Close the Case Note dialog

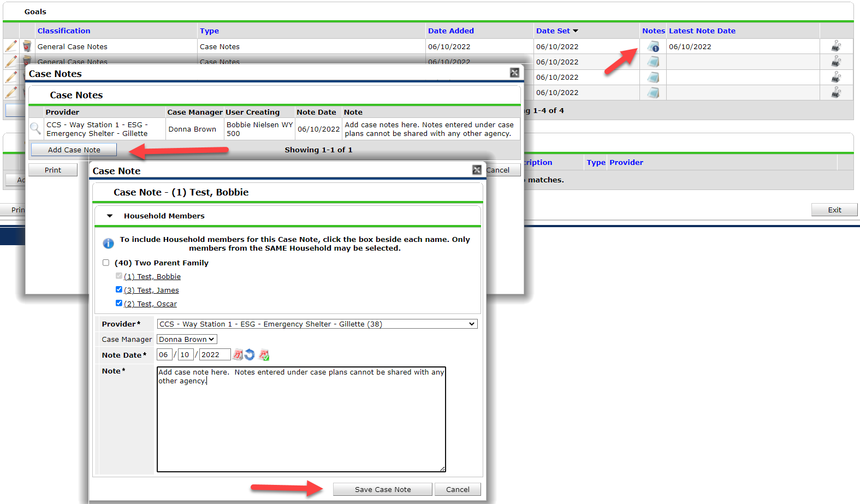477,170
